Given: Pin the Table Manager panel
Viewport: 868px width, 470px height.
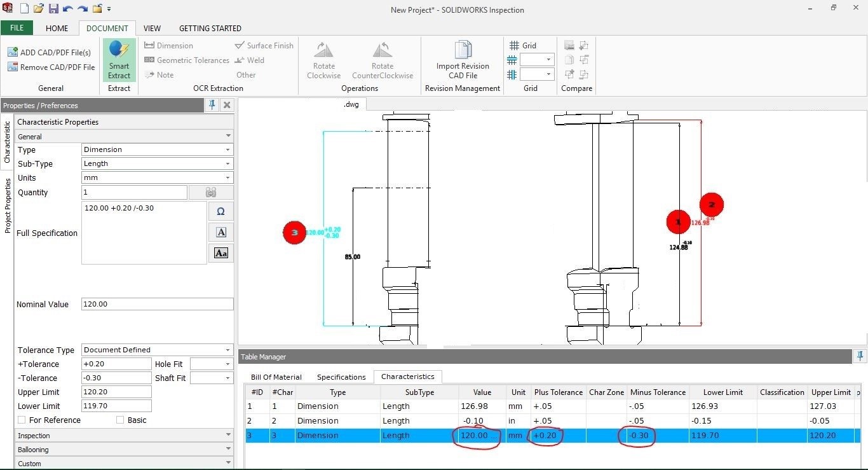Looking at the screenshot, I should click(861, 356).
